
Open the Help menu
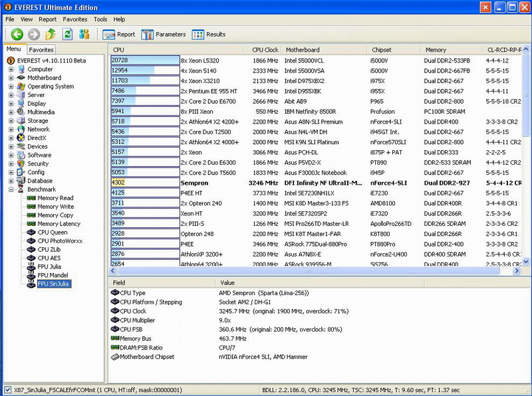click(x=119, y=19)
